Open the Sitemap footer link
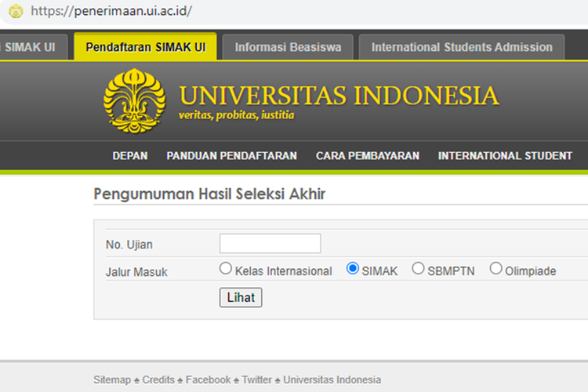This screenshot has width=588, height=392. tap(112, 379)
